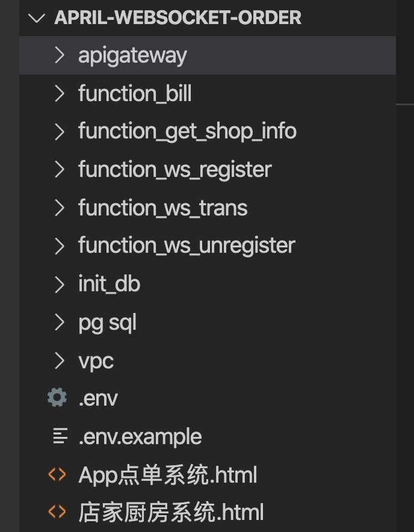This screenshot has height=532, width=414.
Task: Select the function_ws_unregister folder
Action: click(x=208, y=246)
